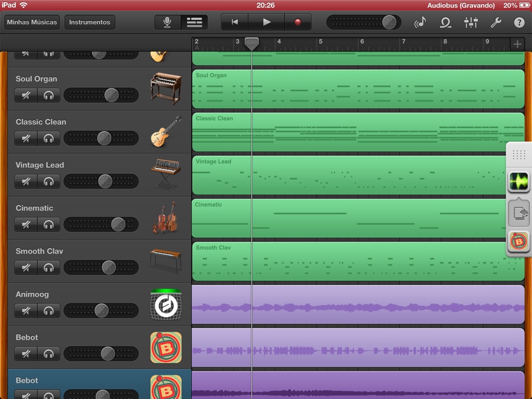Mute the Smooth Clav track

tap(26, 268)
